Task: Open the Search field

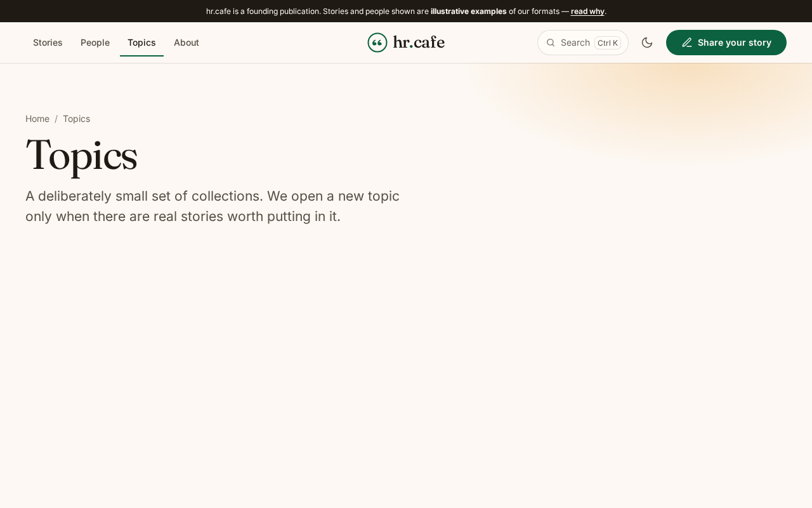Action: point(583,43)
